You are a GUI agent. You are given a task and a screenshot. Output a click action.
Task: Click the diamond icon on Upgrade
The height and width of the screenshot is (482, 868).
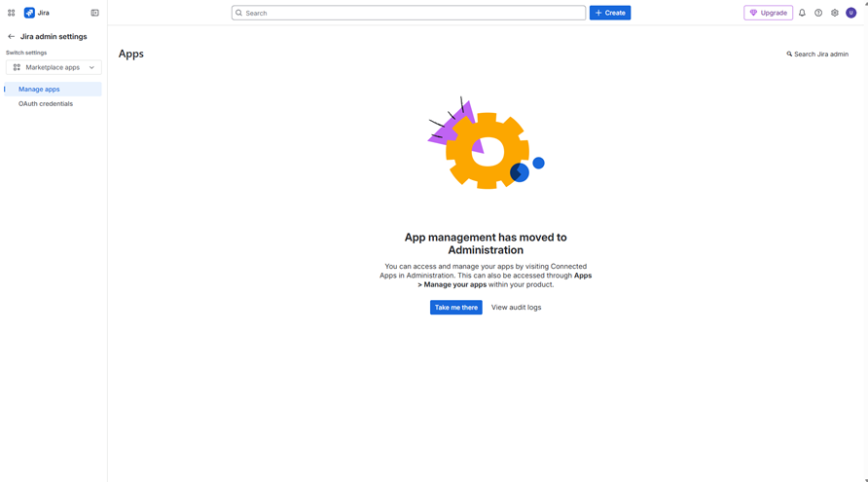pyautogui.click(x=753, y=13)
